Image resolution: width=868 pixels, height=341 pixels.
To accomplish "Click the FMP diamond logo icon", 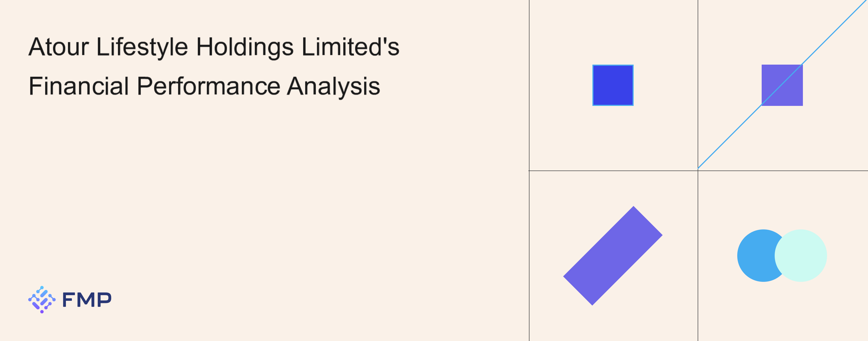I will click(42, 299).
